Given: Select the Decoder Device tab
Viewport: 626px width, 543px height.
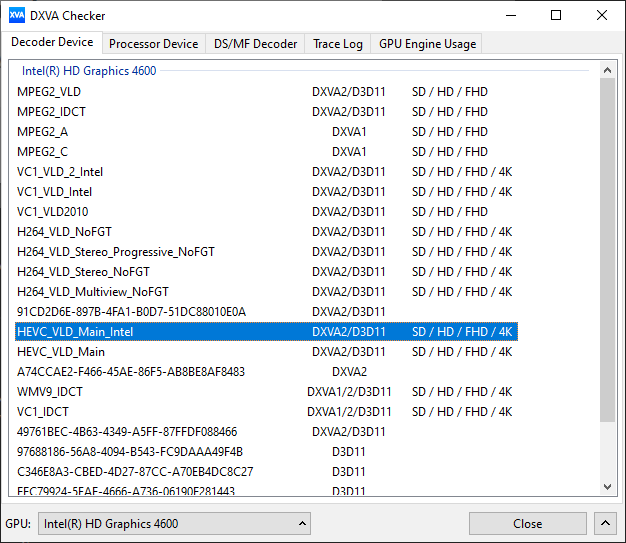Looking at the screenshot, I should 52,42.
